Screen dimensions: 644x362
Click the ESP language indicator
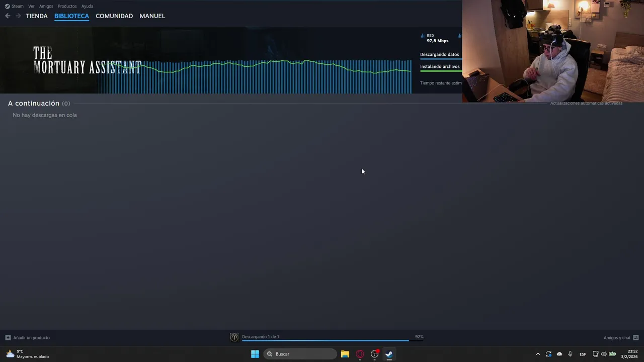pos(583,354)
